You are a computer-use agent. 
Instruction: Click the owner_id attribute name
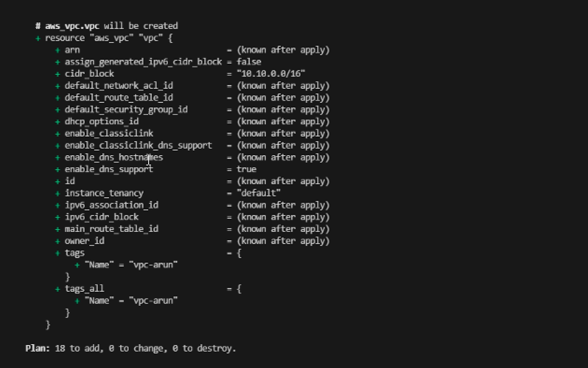(x=84, y=241)
